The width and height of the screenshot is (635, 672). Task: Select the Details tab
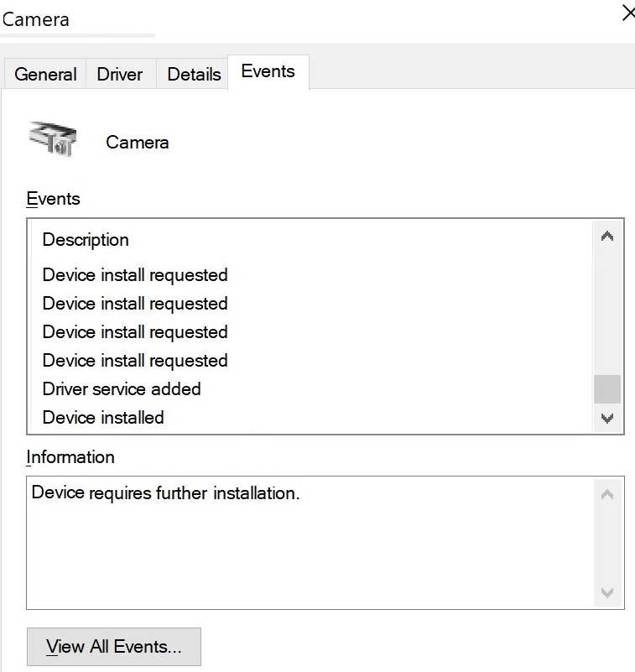pyautogui.click(x=194, y=74)
